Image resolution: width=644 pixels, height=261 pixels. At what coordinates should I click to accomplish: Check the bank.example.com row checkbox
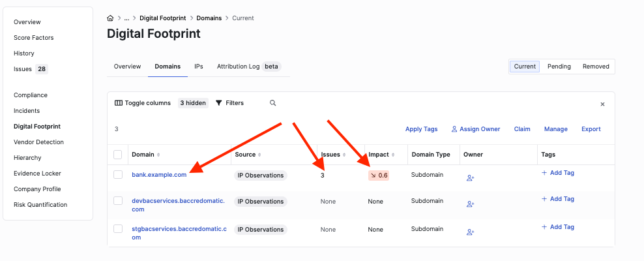point(118,175)
